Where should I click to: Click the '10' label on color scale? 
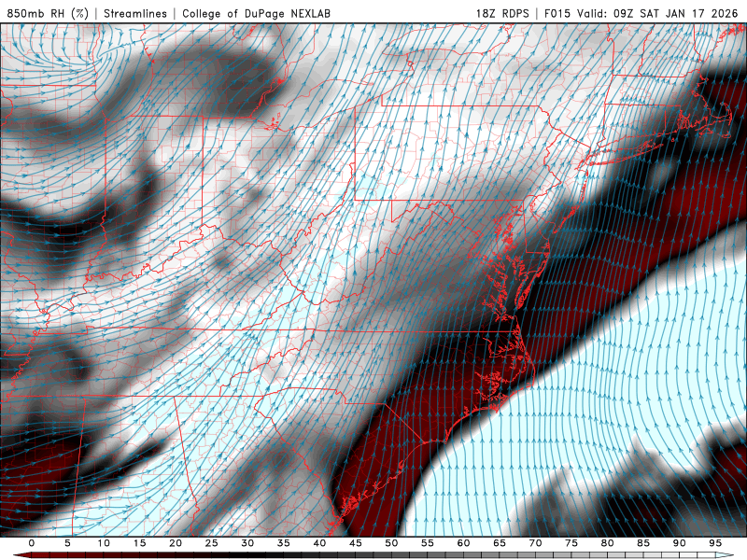click(x=104, y=543)
